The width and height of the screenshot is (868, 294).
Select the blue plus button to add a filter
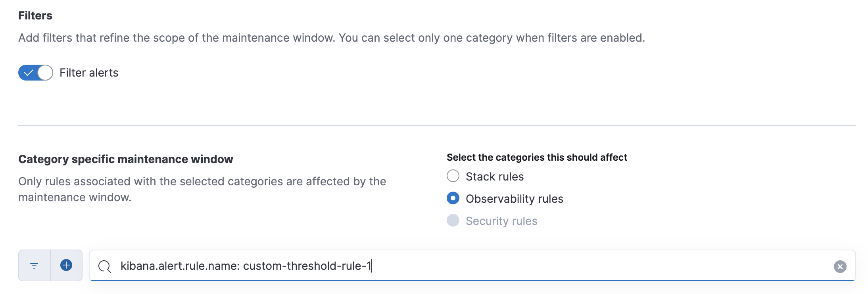(x=66, y=265)
